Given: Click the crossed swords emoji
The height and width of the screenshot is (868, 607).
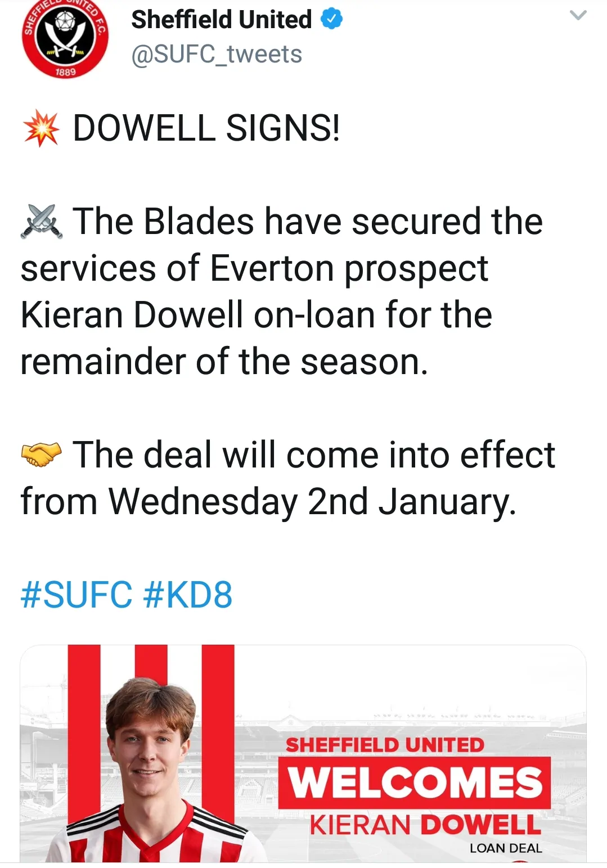Looking at the screenshot, I should (x=41, y=222).
